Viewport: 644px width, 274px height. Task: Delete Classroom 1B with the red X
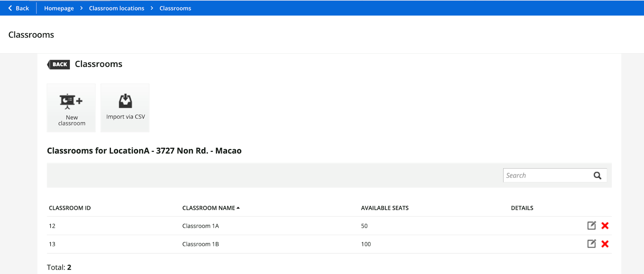pos(605,244)
